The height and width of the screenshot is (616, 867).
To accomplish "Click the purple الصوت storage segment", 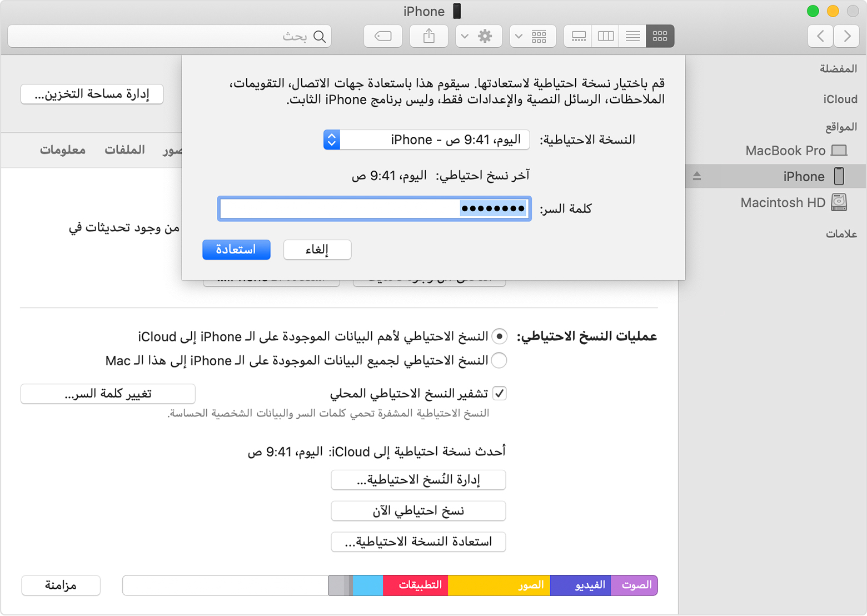I will [x=634, y=585].
